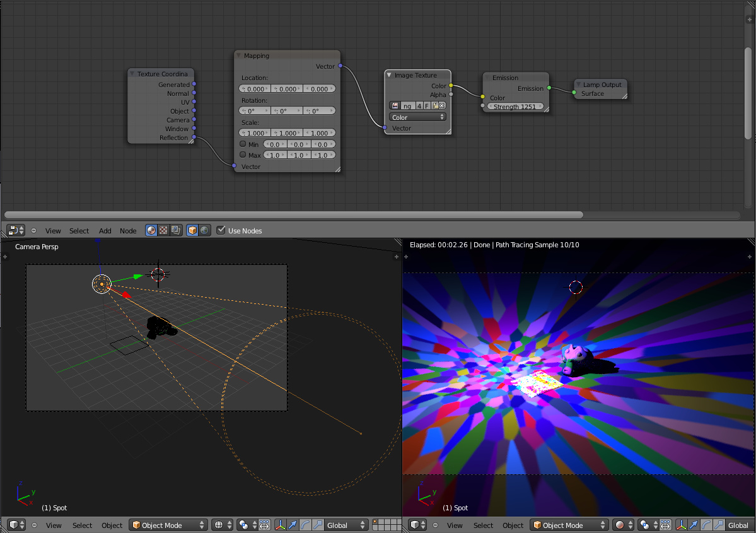Image resolution: width=756 pixels, height=533 pixels.
Task: Click the Min X value field in Mapping
Action: [275, 144]
